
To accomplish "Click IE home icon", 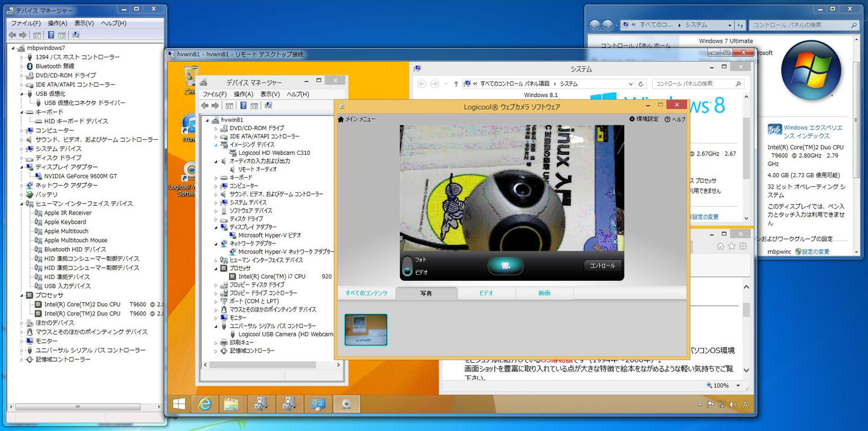I will [x=720, y=246].
